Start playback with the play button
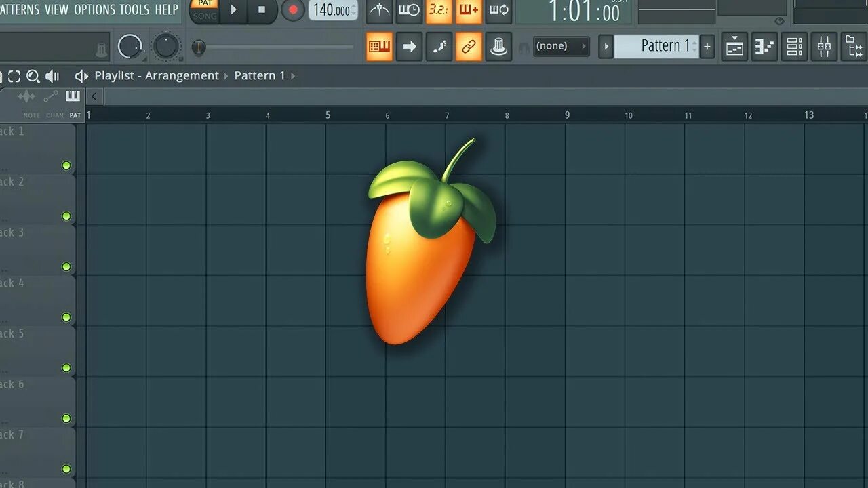868x488 pixels. point(234,10)
